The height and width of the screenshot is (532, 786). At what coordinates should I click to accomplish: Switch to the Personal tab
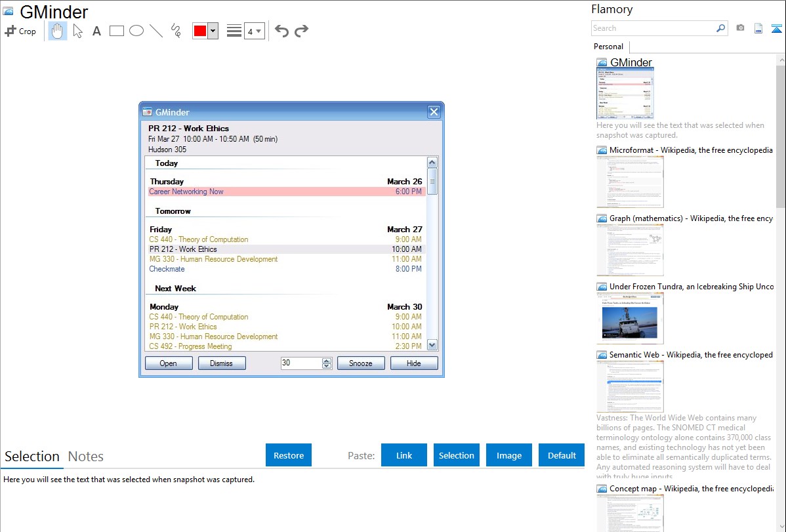608,46
